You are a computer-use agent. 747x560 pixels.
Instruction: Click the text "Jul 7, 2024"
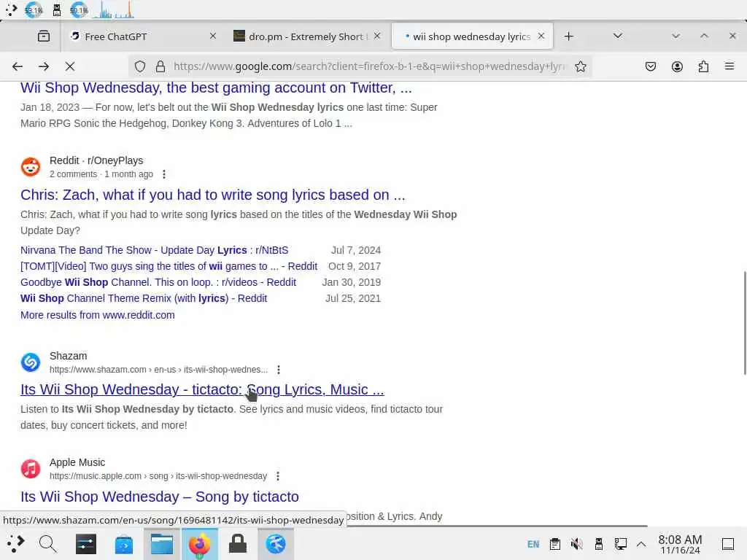356,250
